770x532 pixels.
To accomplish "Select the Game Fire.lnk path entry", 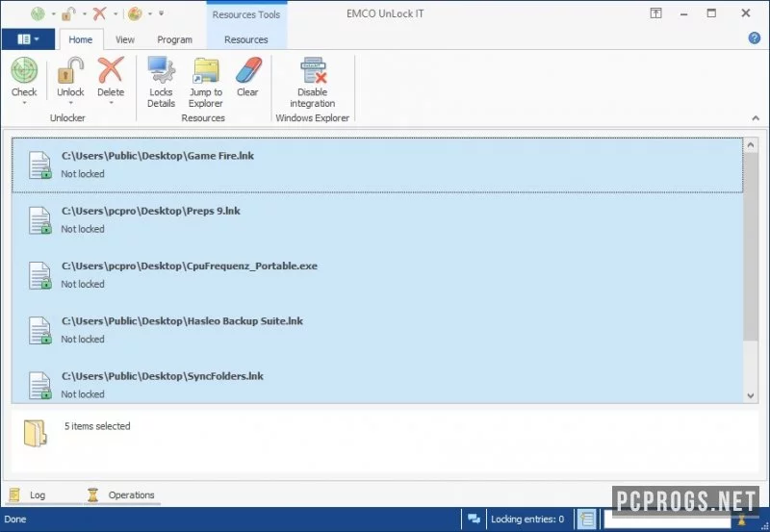I will click(158, 156).
